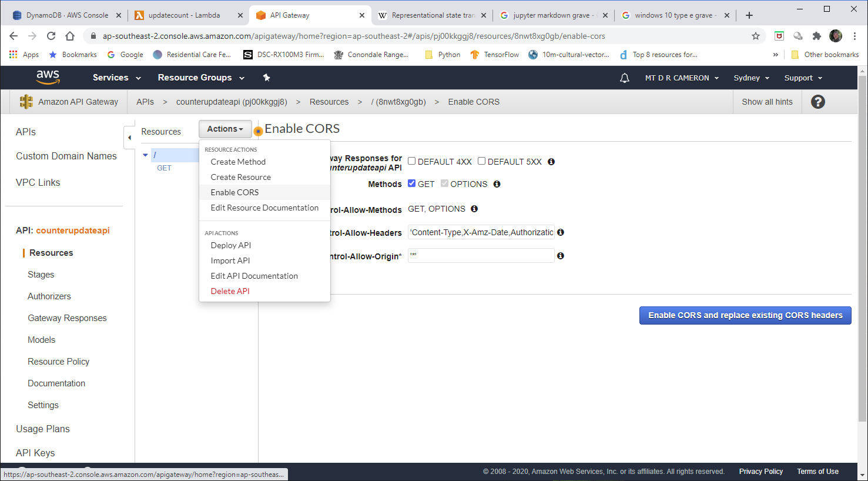Collapse the root resource tree arrow

tap(145, 155)
